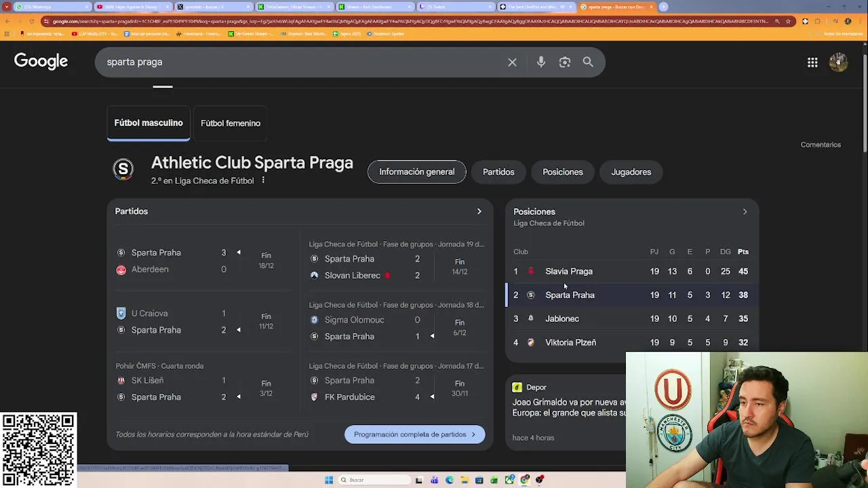This screenshot has width=868, height=488.
Task: Select the Fútbol masculino tab
Action: click(149, 123)
